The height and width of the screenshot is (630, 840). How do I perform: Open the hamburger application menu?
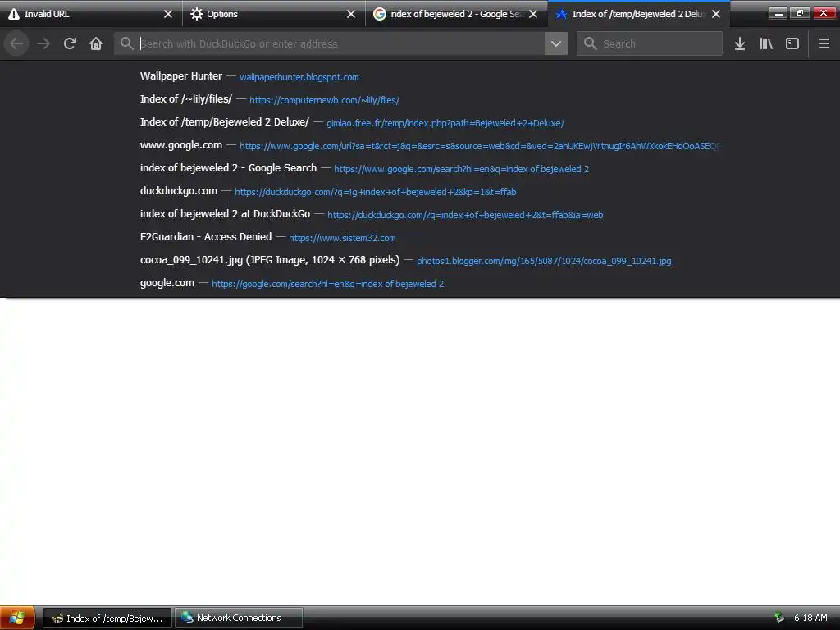(x=824, y=44)
